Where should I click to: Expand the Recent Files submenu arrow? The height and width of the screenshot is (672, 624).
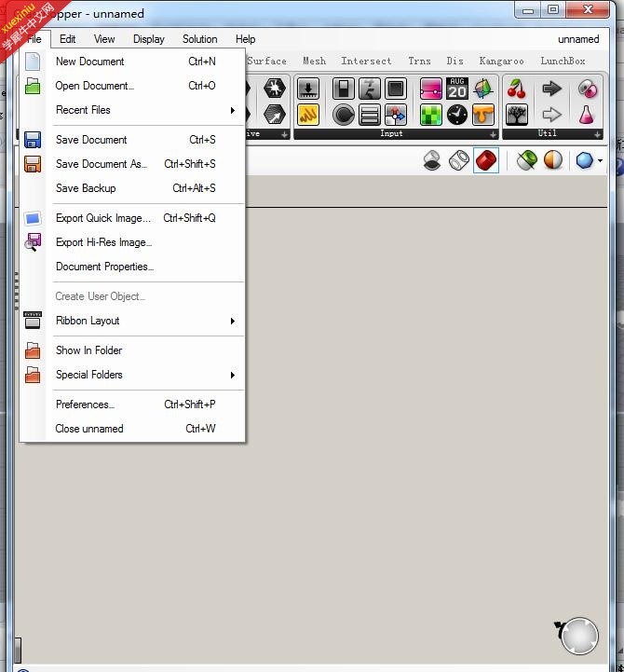pos(233,110)
